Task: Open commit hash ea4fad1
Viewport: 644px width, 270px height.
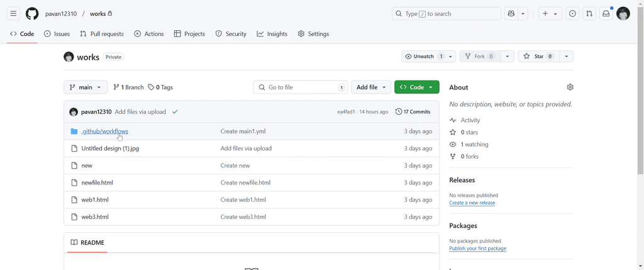Action: [x=347, y=112]
